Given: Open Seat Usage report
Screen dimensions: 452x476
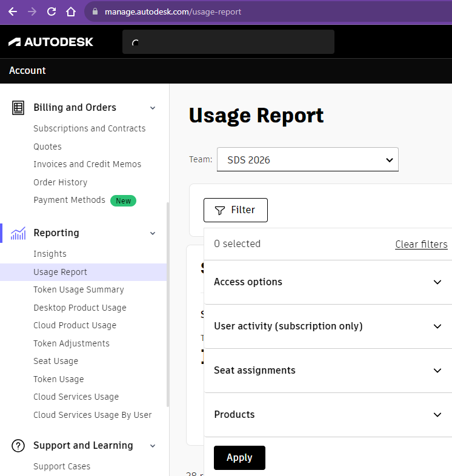Looking at the screenshot, I should (56, 361).
